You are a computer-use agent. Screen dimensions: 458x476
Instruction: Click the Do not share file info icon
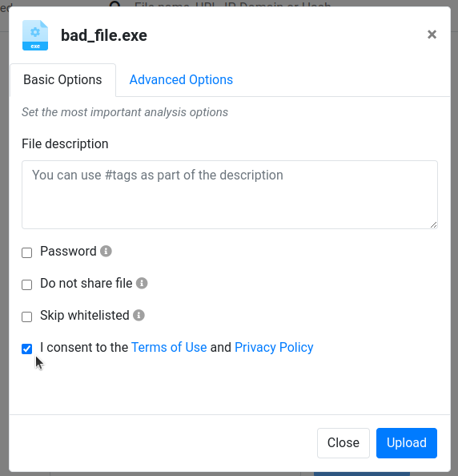142,283
